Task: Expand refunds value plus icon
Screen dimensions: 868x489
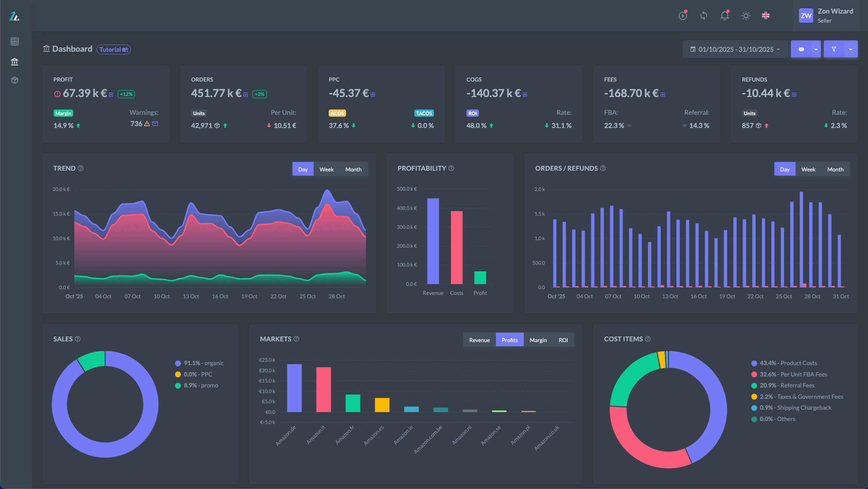Action: (x=794, y=95)
